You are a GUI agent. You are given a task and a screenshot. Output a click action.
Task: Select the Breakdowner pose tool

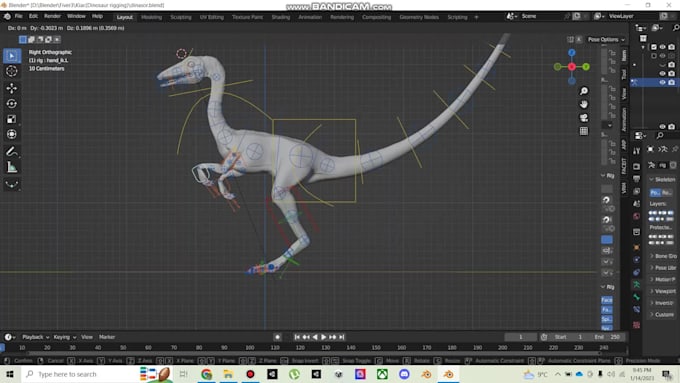click(x=12, y=184)
